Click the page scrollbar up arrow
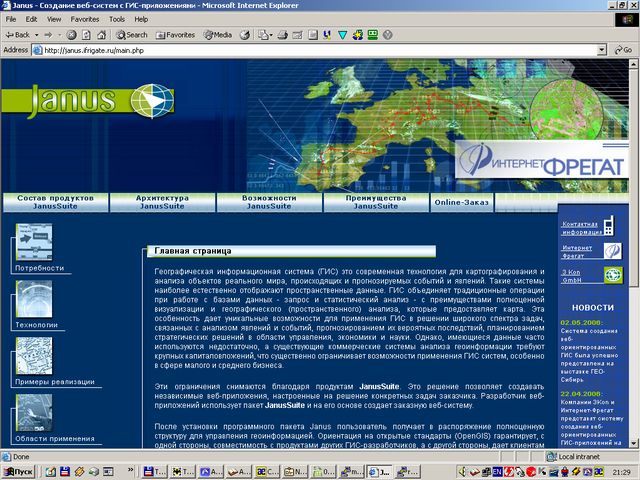Viewport: 640px width, 480px height. [x=633, y=64]
